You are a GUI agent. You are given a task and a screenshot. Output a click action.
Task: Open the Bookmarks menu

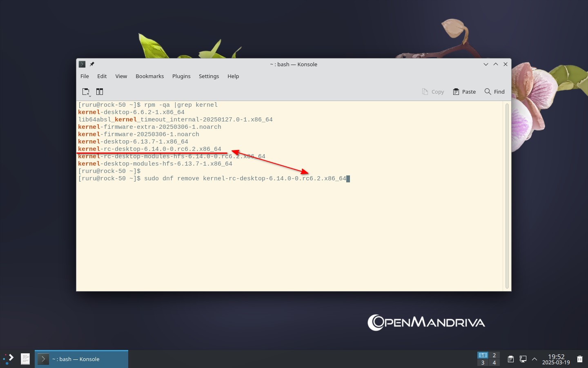[150, 76]
